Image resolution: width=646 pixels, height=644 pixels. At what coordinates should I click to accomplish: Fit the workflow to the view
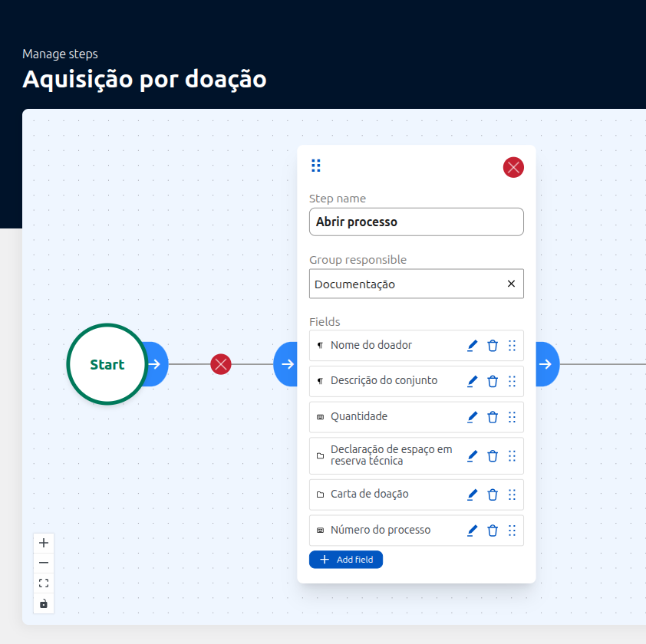[43, 583]
